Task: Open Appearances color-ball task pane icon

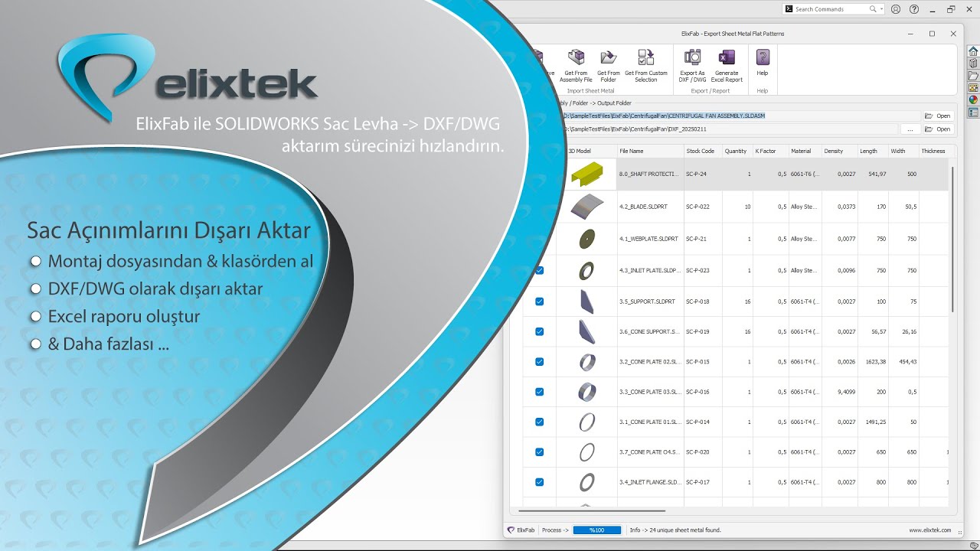Action: [973, 99]
